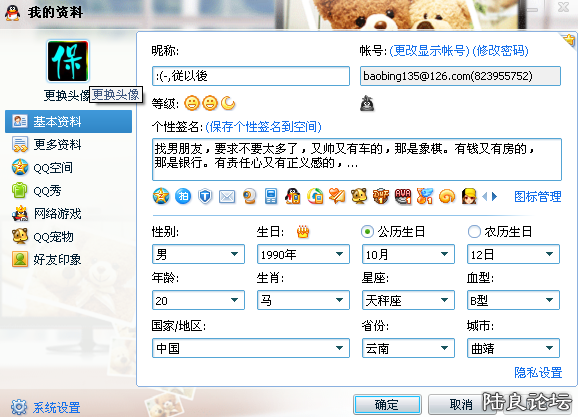Select 农历生日 radio button
Image resolution: width=578 pixels, height=417 pixels.
click(x=474, y=232)
